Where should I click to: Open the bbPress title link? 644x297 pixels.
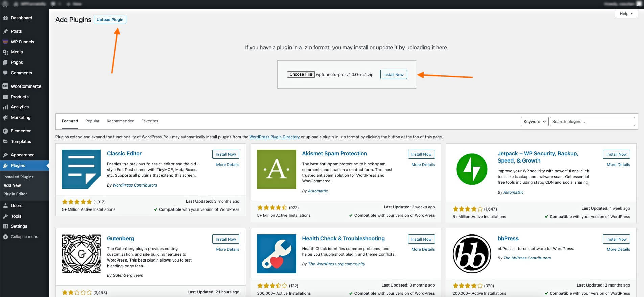(508, 238)
